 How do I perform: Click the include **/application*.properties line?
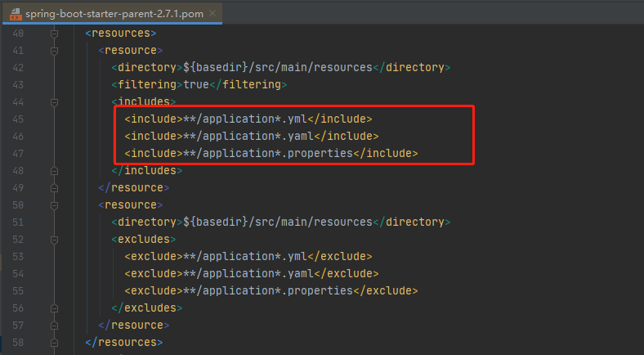tap(271, 153)
